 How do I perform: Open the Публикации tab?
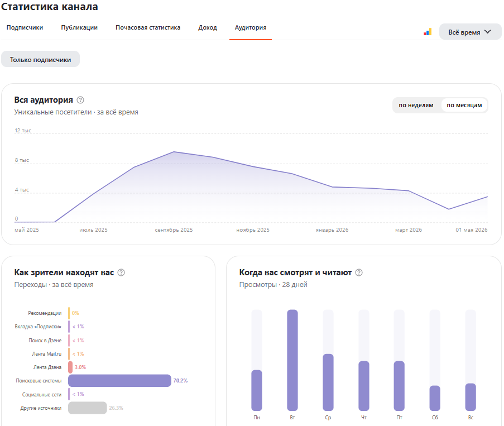click(x=79, y=28)
